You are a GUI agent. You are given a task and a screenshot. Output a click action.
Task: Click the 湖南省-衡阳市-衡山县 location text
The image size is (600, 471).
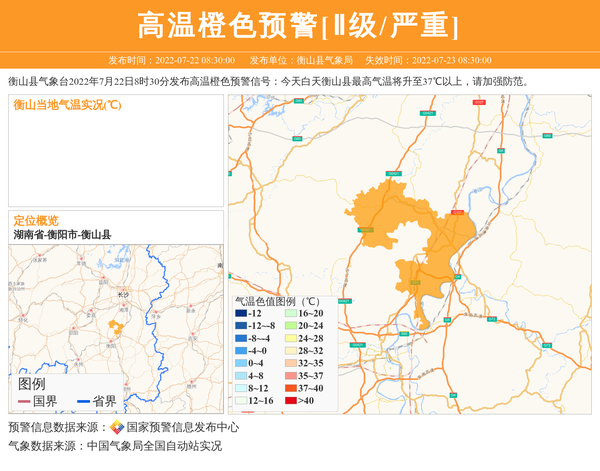click(x=62, y=235)
